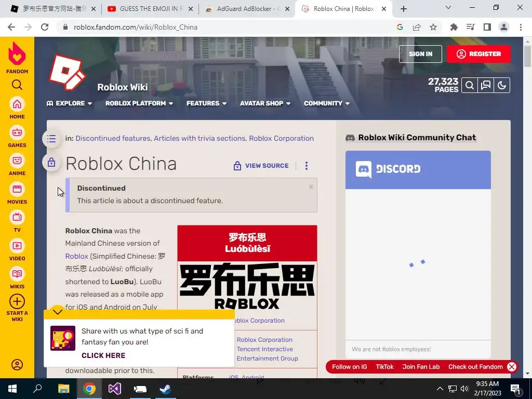Open user profile icon in sidebar

coord(17,365)
